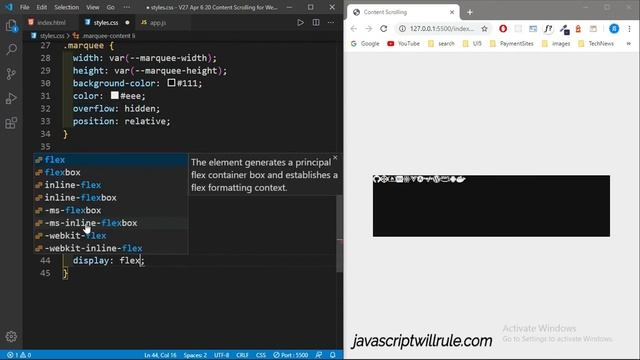
Task: Select the Content Scrolling Chrome tab
Action: click(x=403, y=12)
